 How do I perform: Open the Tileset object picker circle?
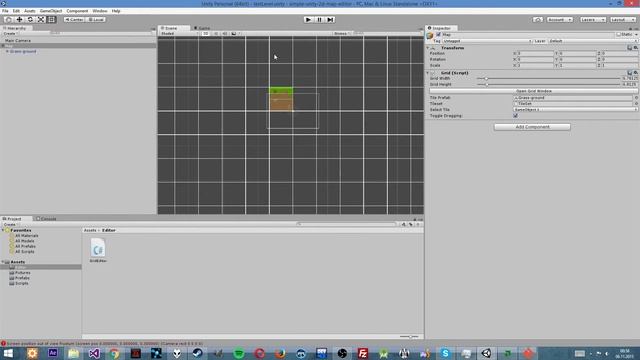point(636,104)
